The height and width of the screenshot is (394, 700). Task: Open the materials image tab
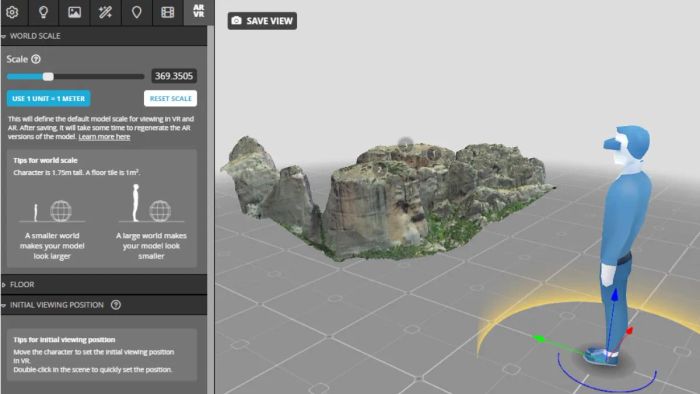point(74,12)
